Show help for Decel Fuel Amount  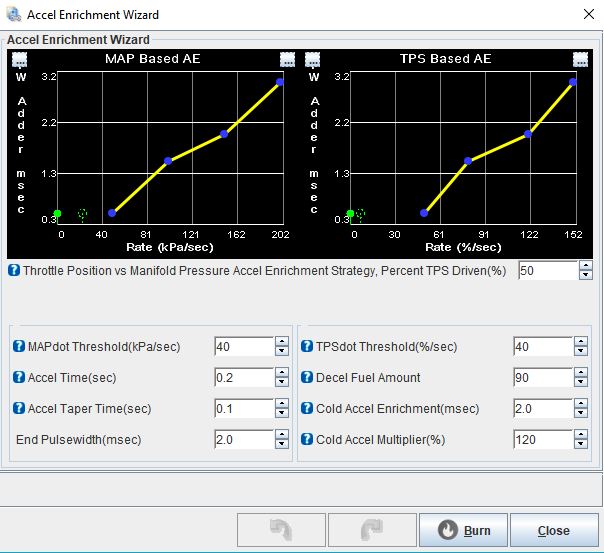(307, 378)
